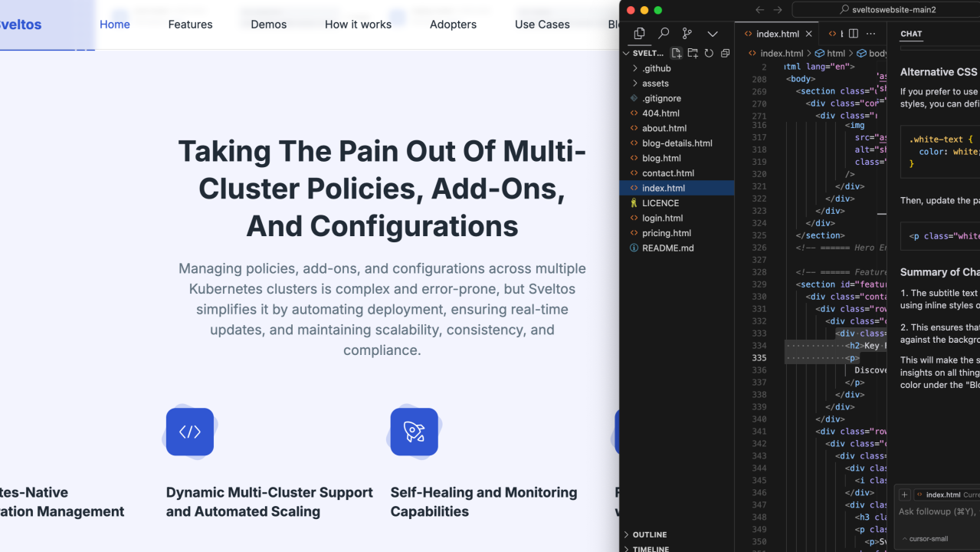Open the Source Control view
The width and height of the screenshot is (980, 552).
(687, 34)
